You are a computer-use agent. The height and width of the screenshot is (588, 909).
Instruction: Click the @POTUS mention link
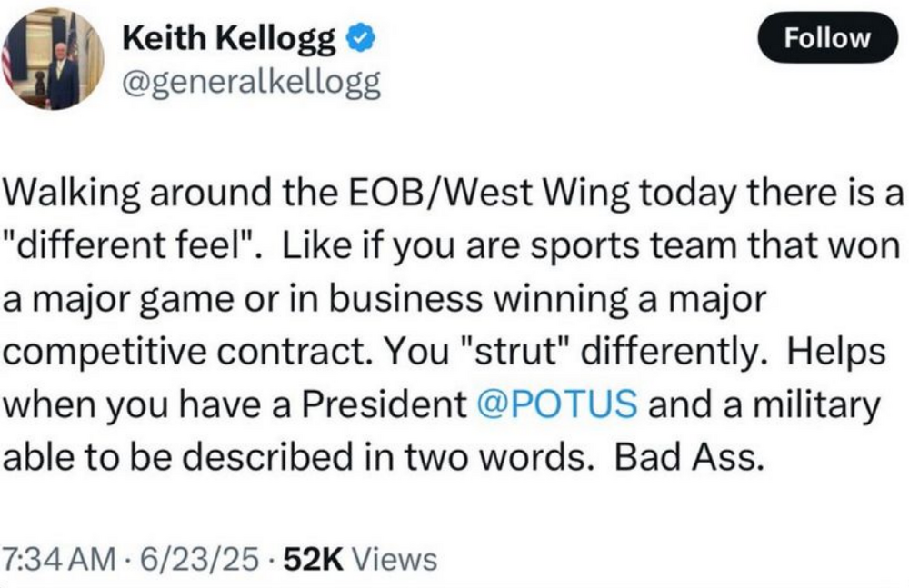click(556, 404)
